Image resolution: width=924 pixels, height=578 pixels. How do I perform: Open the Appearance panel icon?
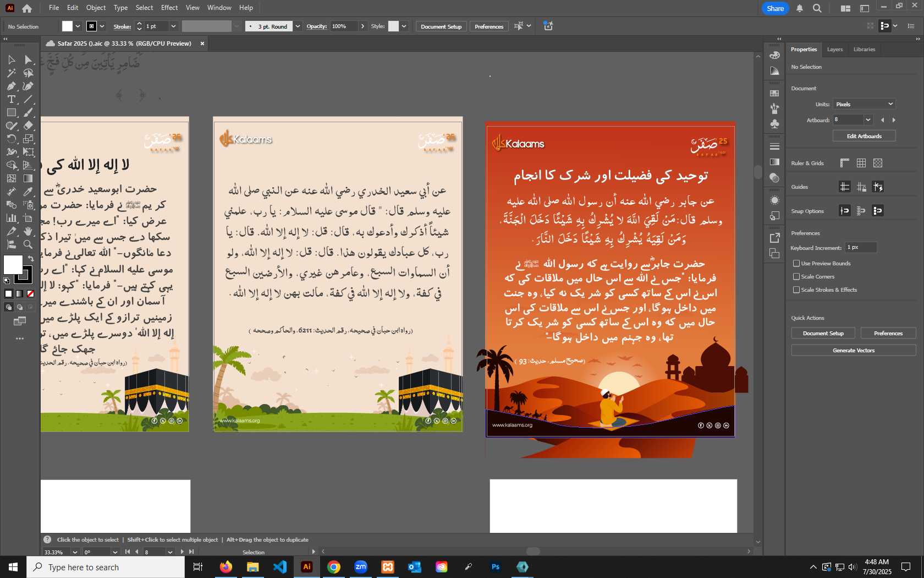point(774,200)
